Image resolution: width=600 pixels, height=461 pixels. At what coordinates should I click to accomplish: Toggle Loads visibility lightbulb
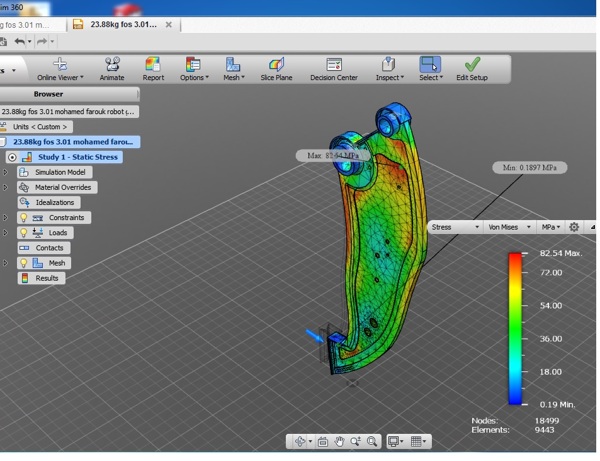(x=24, y=233)
